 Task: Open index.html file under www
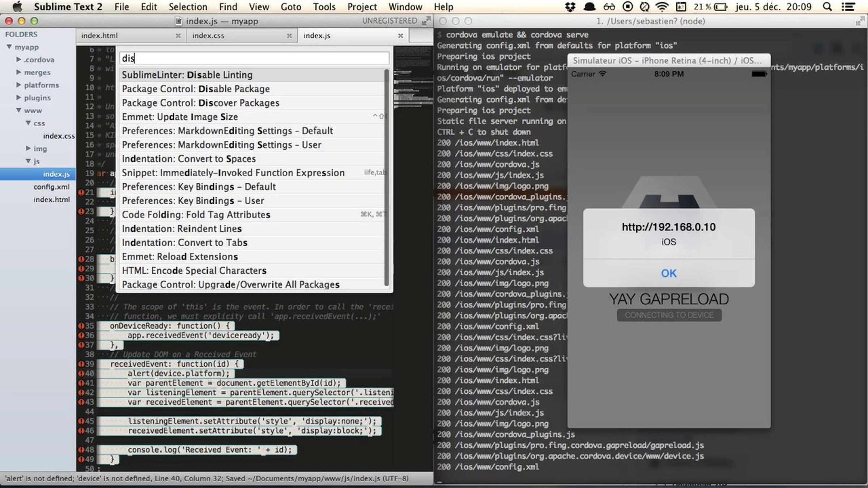(52, 199)
